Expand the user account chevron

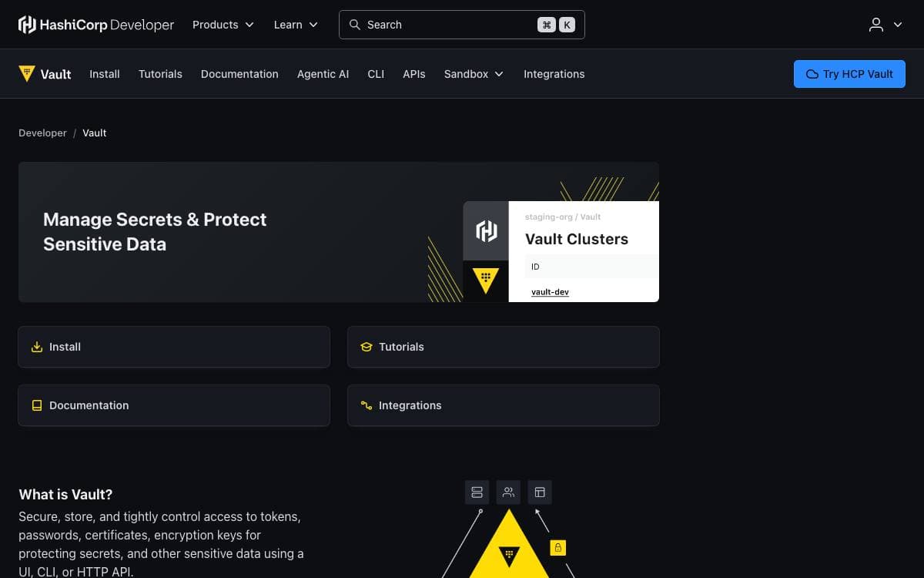coord(897,25)
